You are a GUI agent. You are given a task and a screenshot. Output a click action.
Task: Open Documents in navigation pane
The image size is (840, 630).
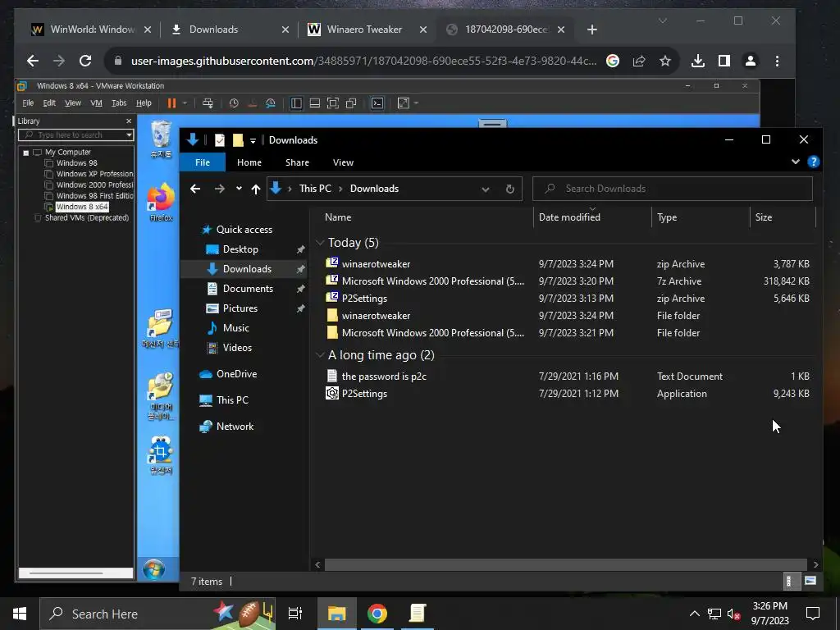(248, 288)
